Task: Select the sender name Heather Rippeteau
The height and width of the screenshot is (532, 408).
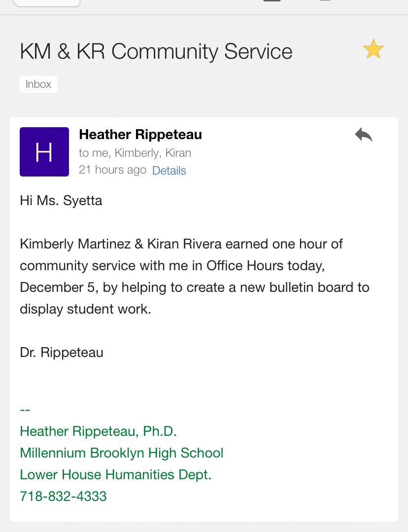Action: coord(140,135)
